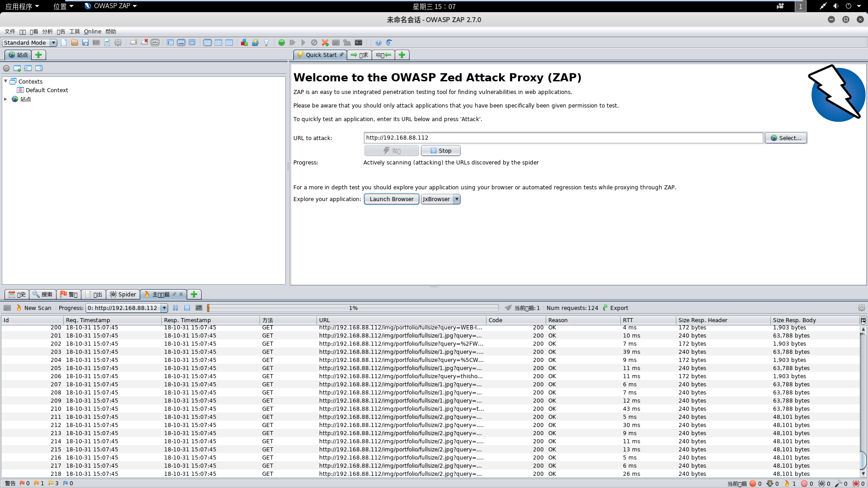Click the Export button
The image size is (868, 488).
tap(615, 308)
